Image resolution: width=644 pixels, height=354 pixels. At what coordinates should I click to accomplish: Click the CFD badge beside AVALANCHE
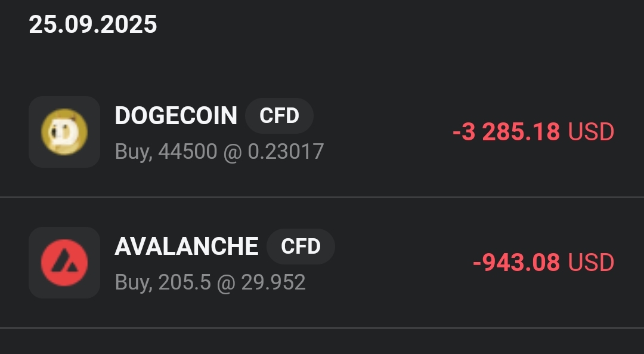pos(301,247)
